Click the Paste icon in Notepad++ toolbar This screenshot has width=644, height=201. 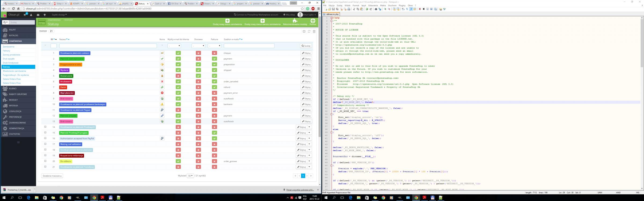(362, 9)
